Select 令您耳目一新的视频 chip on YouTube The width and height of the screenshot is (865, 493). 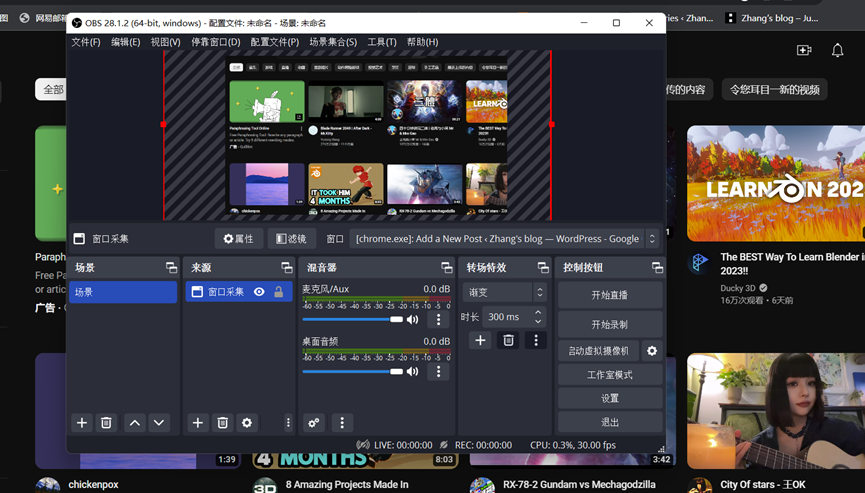[775, 89]
